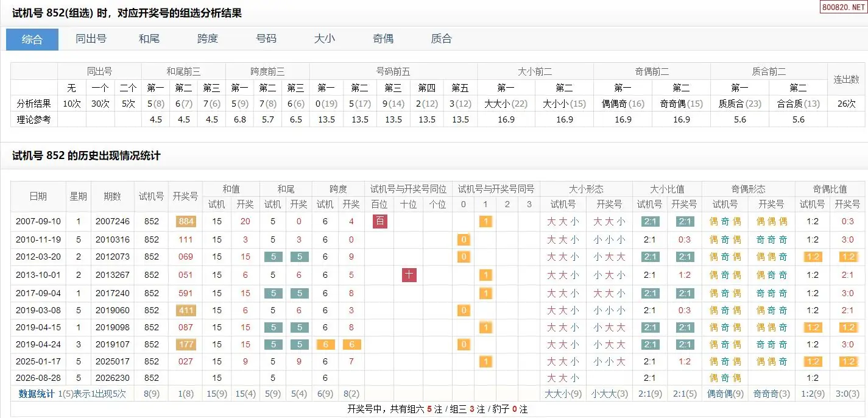Click the 日期 column header

(x=38, y=197)
